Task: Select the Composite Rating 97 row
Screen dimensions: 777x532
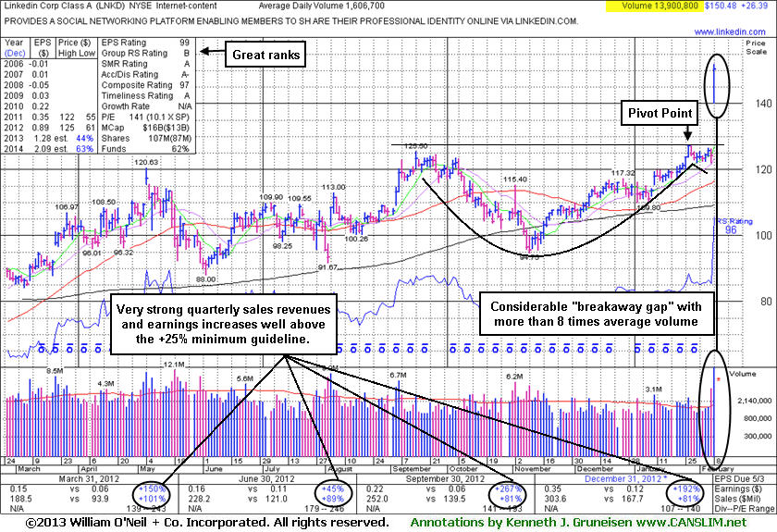Action: tap(145, 85)
